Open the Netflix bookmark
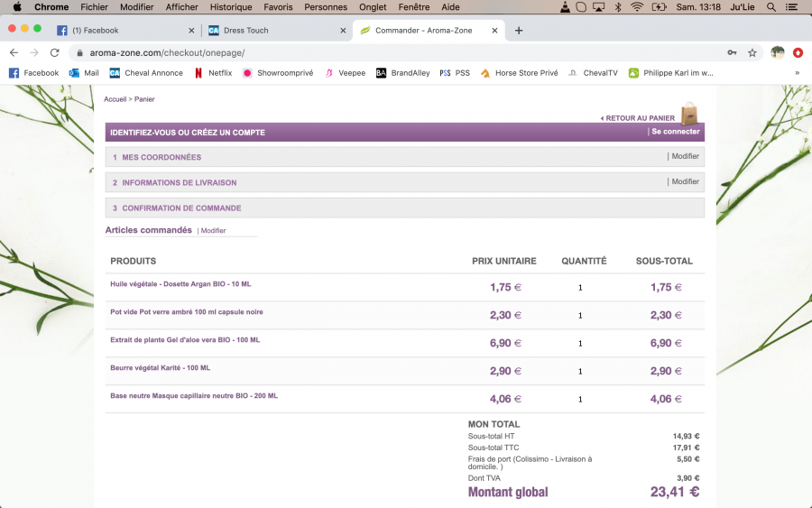This screenshot has height=508, width=812. (213, 73)
